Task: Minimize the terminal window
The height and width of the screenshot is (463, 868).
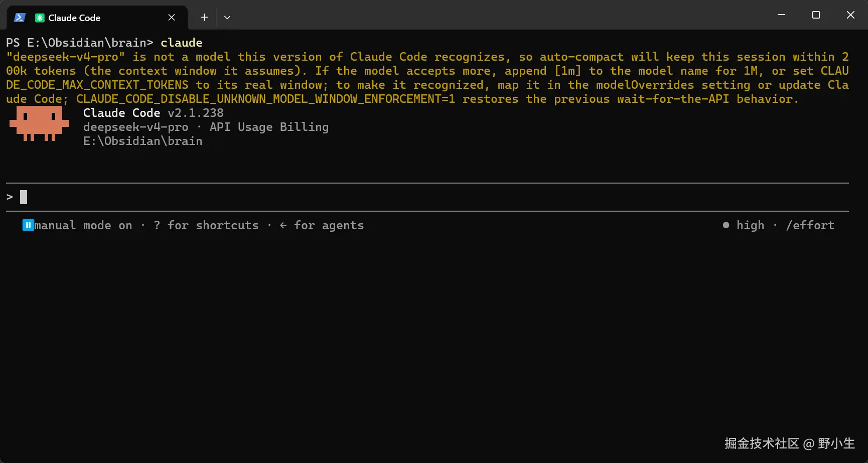Action: click(x=781, y=15)
